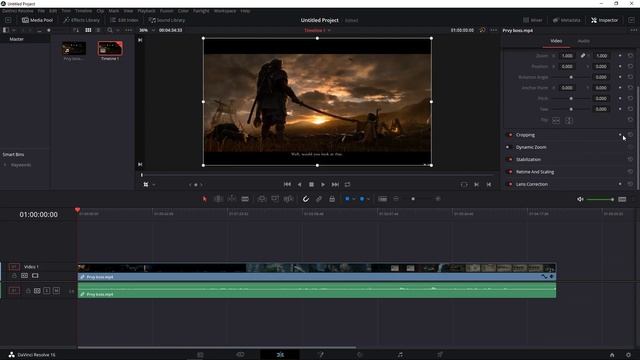Click the Zoom X value field

pos(567,56)
